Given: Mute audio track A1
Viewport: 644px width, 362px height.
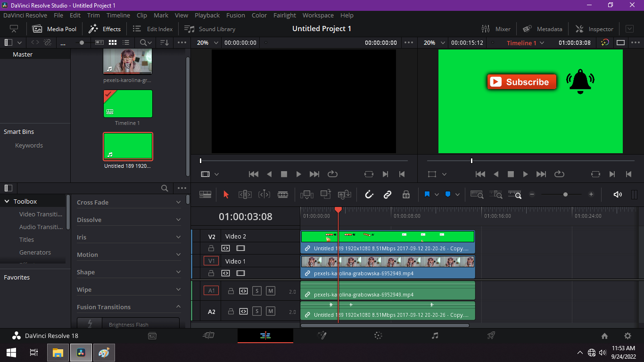Looking at the screenshot, I should click(271, 291).
